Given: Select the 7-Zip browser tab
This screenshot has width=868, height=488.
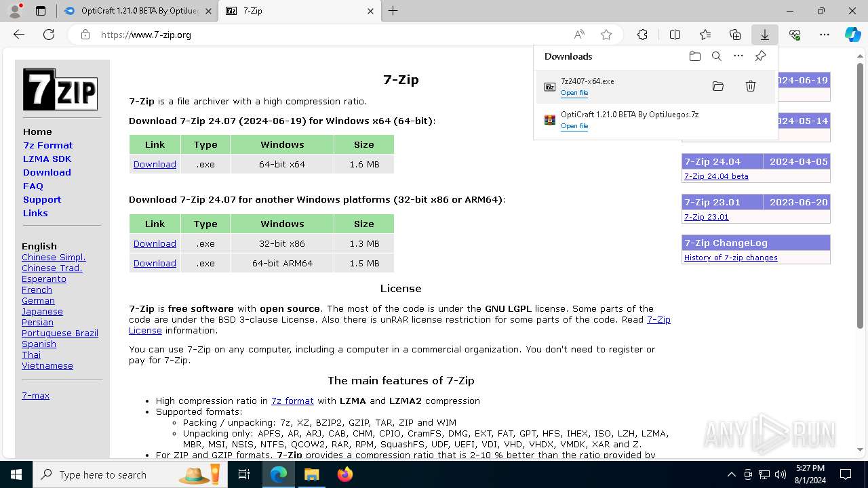Looking at the screenshot, I should pyautogui.click(x=300, y=11).
